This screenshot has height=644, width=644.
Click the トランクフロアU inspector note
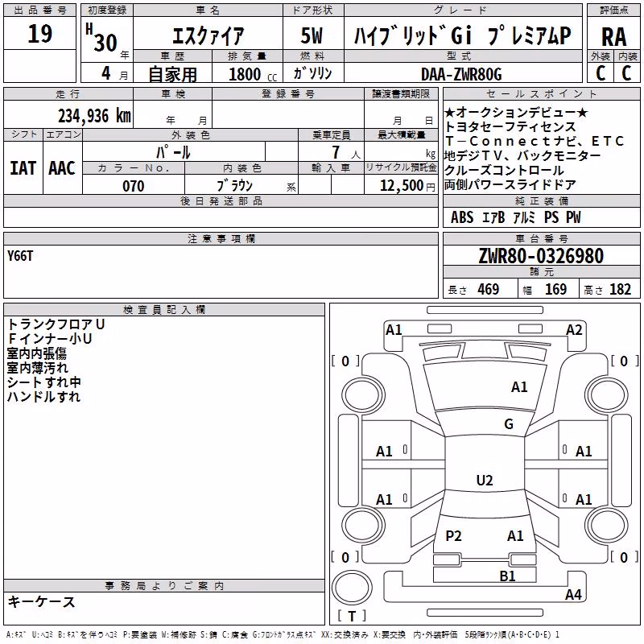56,324
